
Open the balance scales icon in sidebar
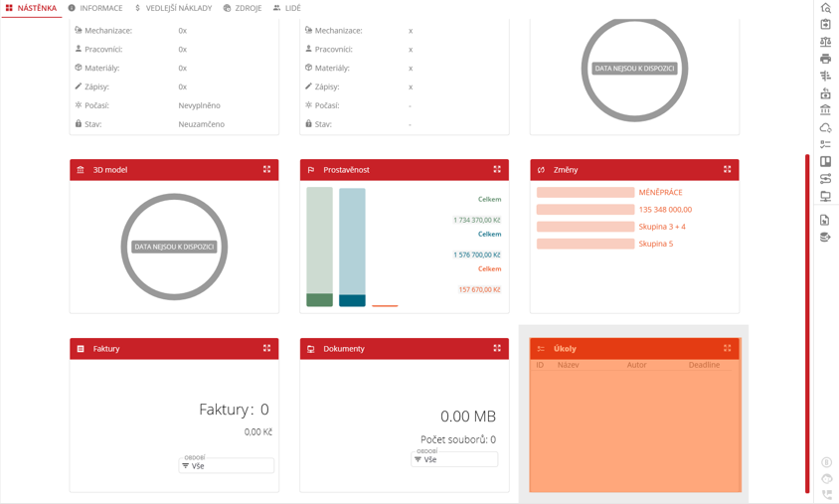[x=825, y=42]
